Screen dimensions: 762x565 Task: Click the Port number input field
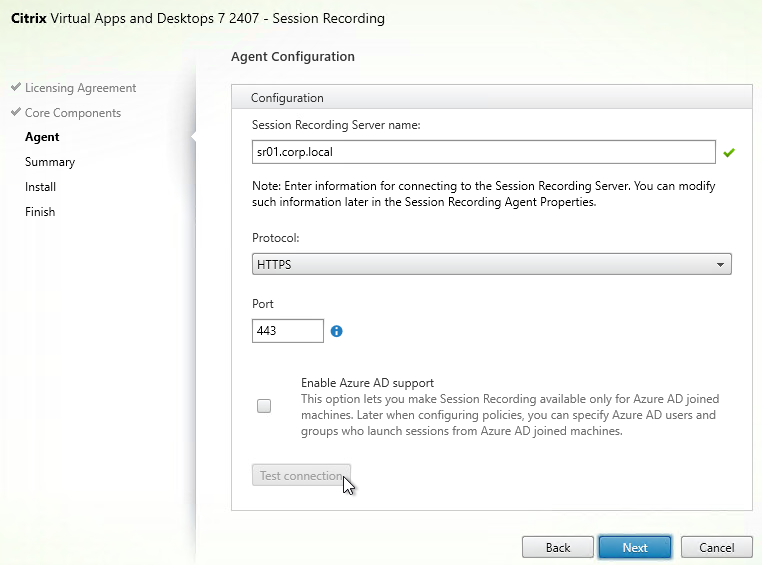(288, 331)
